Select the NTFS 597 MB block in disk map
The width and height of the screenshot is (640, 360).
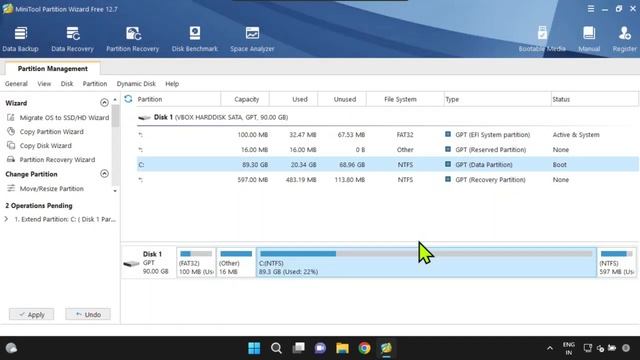click(x=616, y=262)
